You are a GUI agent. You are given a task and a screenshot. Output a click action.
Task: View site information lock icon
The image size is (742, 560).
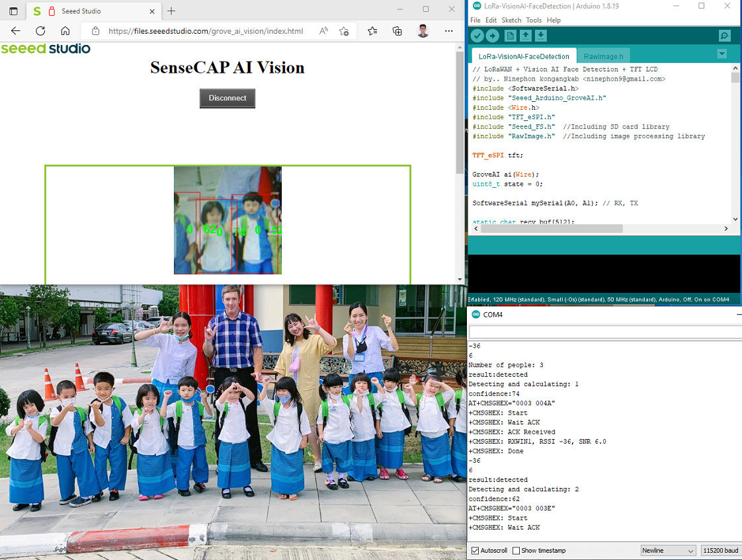(96, 31)
